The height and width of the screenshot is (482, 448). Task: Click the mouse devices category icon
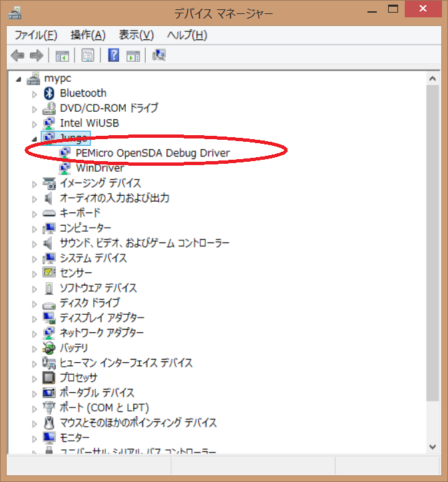click(49, 423)
